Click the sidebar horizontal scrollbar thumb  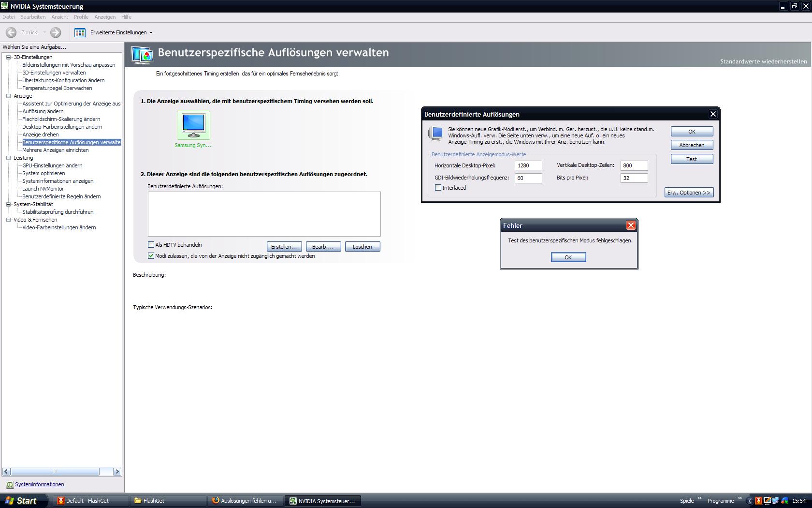coord(55,472)
